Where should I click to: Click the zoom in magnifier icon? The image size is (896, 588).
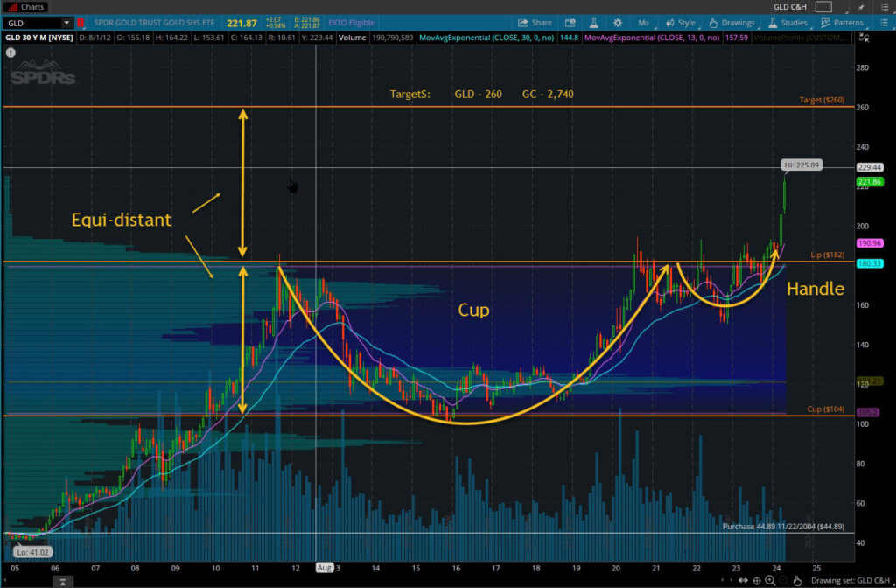pyautogui.click(x=769, y=580)
